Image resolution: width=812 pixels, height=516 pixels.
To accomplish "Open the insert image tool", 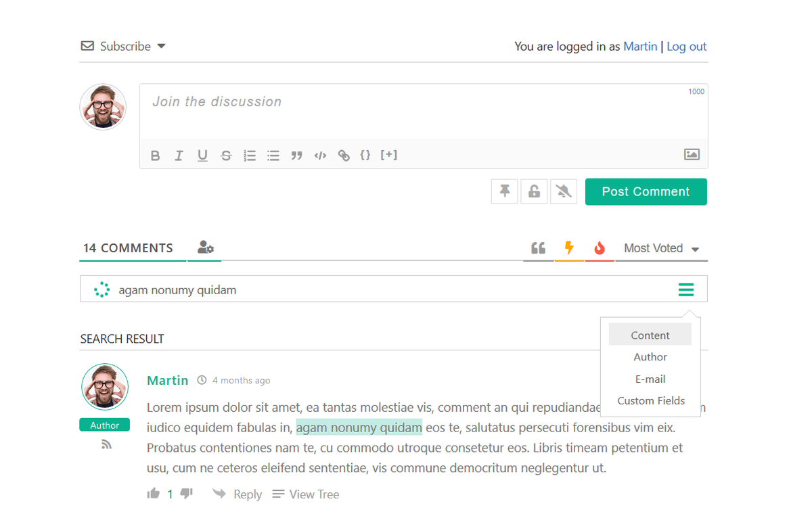I will coord(692,154).
